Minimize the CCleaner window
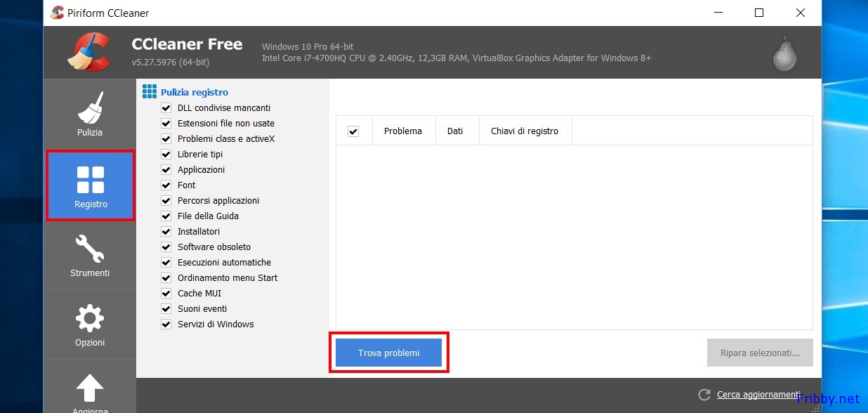 [718, 13]
